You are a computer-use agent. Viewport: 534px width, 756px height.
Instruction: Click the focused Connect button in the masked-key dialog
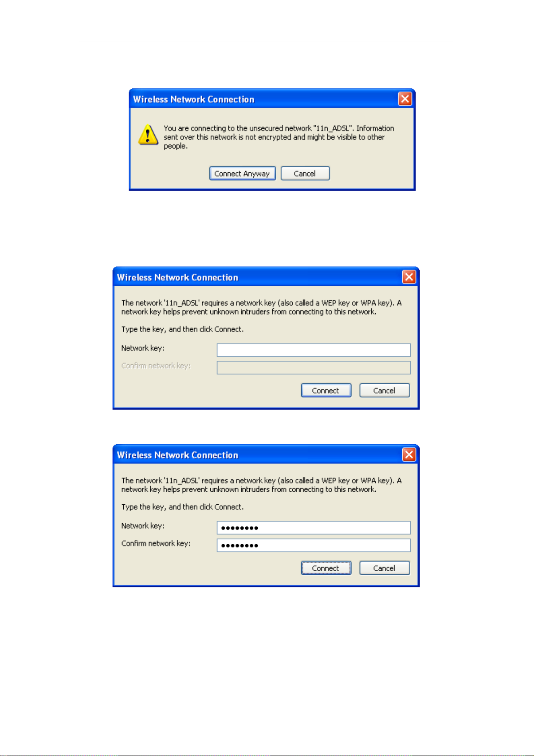pos(326,568)
